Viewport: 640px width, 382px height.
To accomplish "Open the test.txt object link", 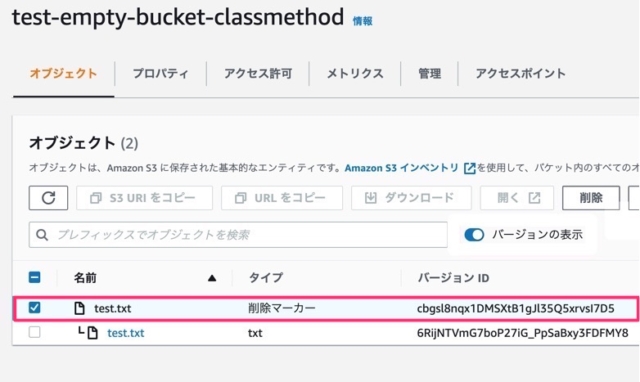I will (126, 333).
